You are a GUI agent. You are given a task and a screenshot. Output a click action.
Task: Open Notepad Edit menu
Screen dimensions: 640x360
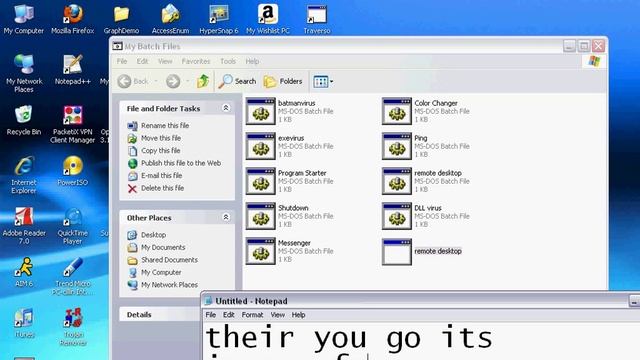(229, 315)
